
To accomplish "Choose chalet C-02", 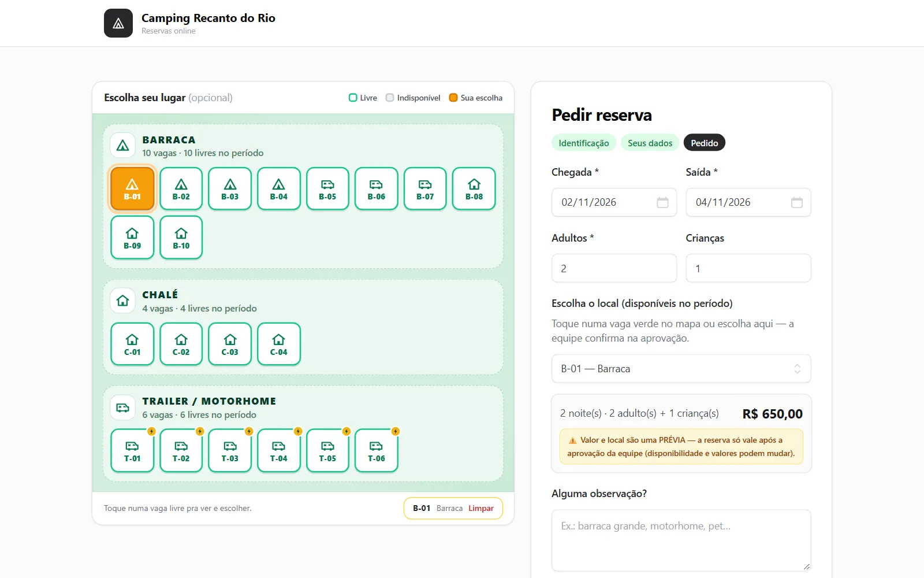I will click(x=181, y=344).
